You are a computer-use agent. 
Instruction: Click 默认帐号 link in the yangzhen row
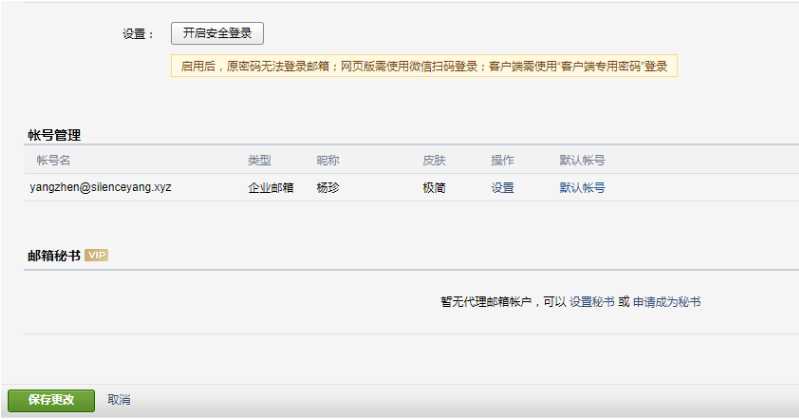coord(582,187)
